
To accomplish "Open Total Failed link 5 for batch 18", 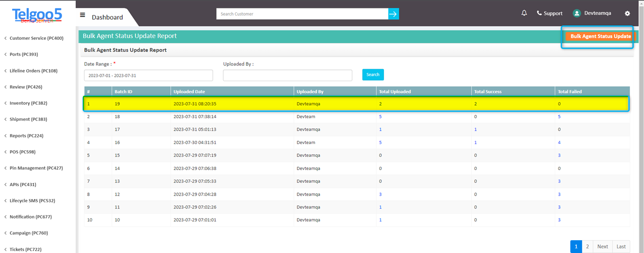I will [559, 117].
